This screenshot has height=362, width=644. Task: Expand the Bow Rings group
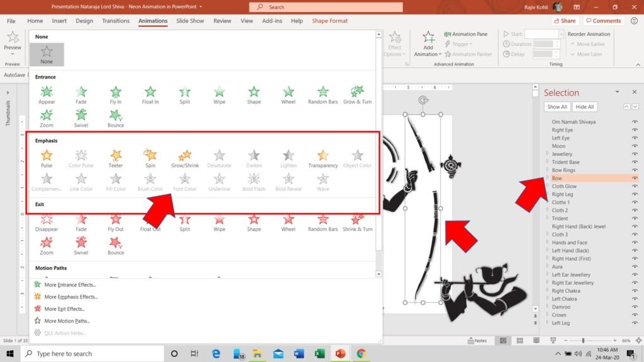[548, 170]
